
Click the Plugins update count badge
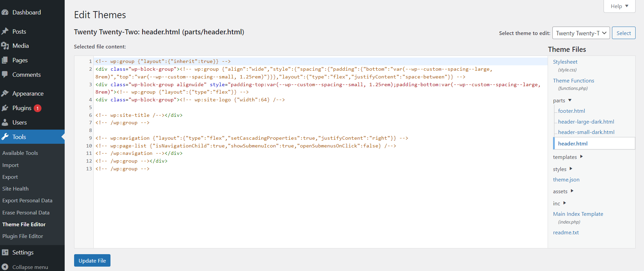tap(37, 108)
